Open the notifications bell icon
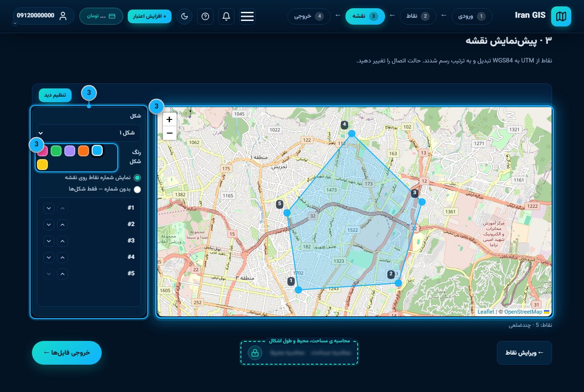 226,16
